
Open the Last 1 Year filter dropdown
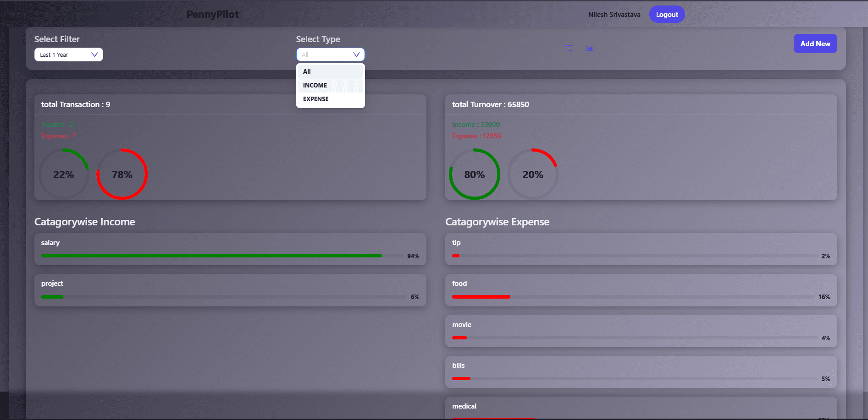(68, 55)
